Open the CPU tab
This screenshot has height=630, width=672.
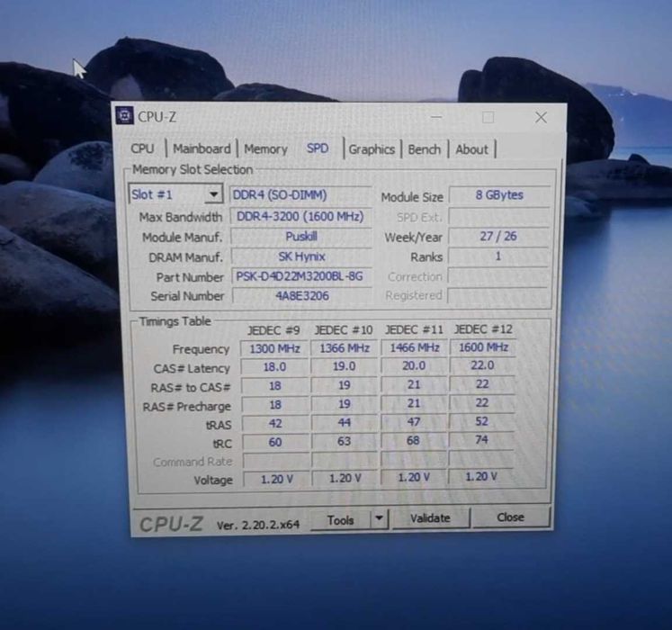pyautogui.click(x=142, y=148)
